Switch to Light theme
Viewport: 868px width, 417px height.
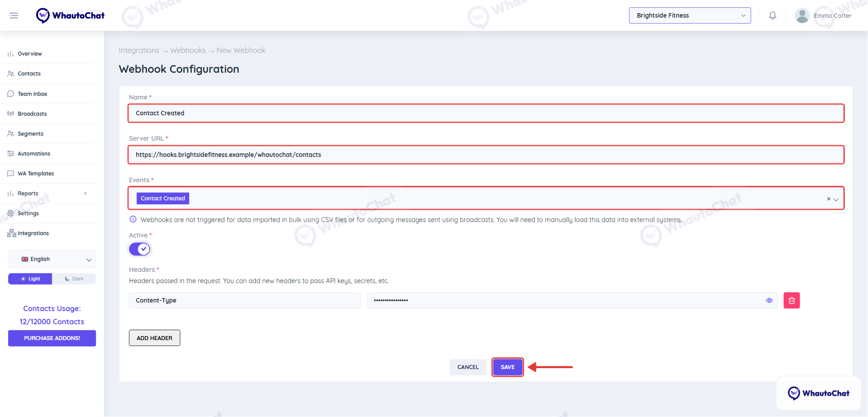(30, 279)
